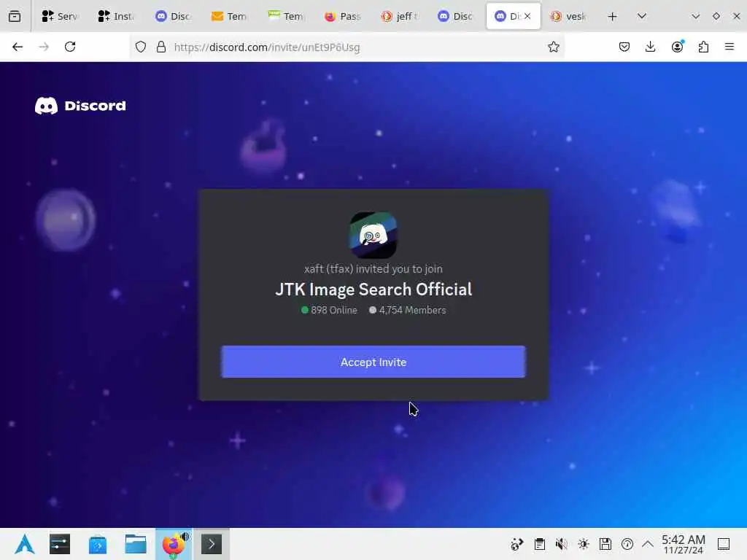Open the tracking protection shield icon
Image resolution: width=747 pixels, height=560 pixels.
[141, 47]
